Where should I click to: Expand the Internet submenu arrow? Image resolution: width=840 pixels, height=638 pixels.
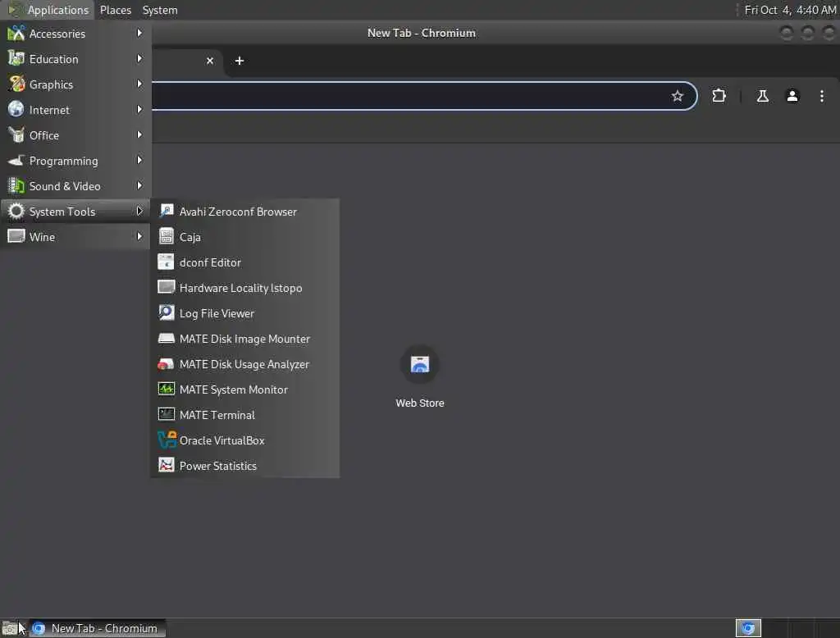[x=139, y=109]
